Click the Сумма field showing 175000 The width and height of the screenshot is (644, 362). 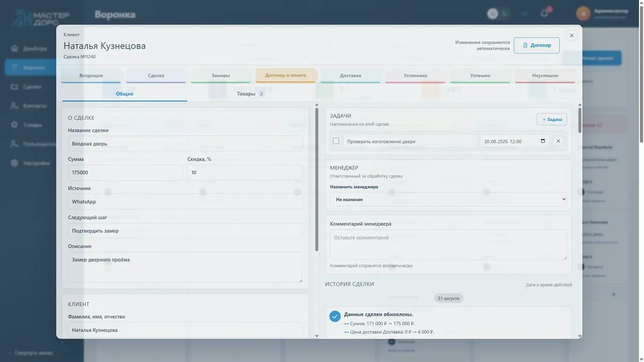(126, 172)
